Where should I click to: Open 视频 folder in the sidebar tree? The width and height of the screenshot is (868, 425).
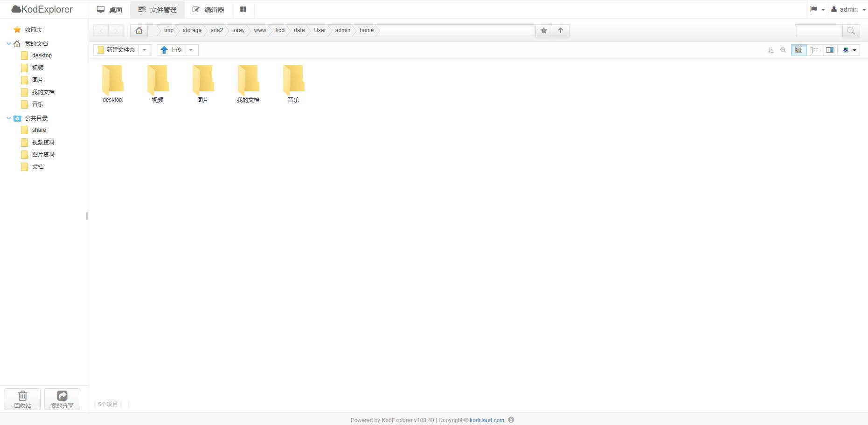pos(38,68)
